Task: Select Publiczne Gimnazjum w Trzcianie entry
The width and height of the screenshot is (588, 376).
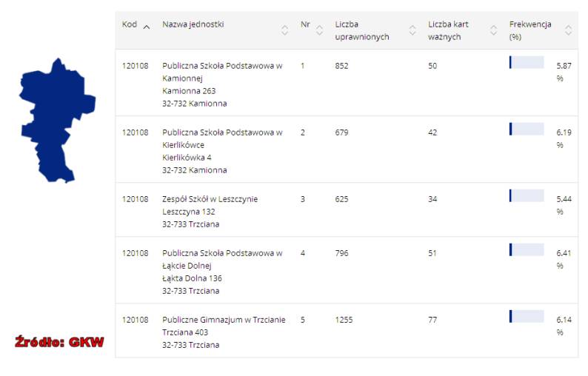Action: [347, 331]
